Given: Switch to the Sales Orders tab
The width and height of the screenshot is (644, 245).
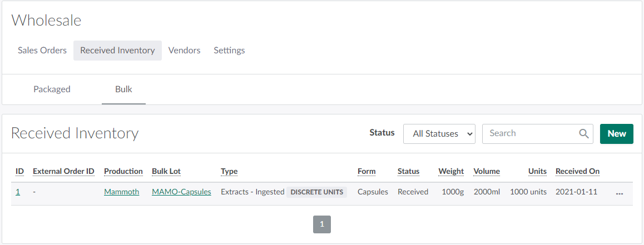Looking at the screenshot, I should click(42, 51).
